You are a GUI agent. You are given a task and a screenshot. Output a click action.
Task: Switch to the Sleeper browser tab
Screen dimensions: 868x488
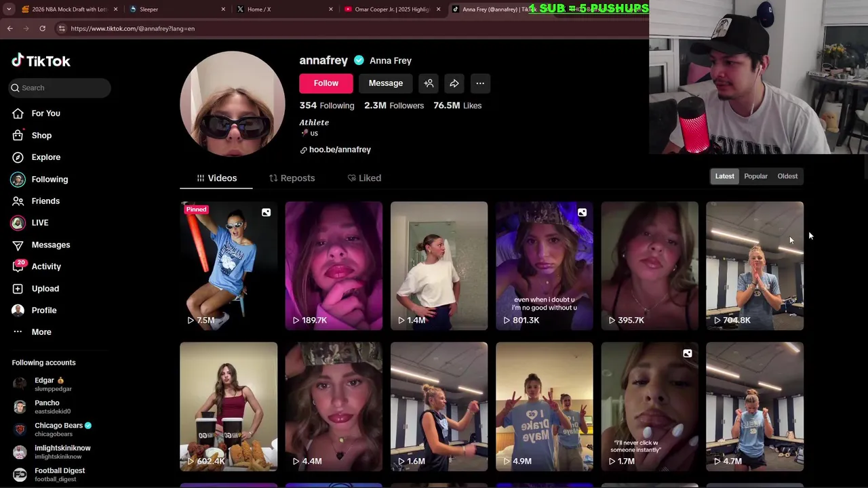pos(176,9)
